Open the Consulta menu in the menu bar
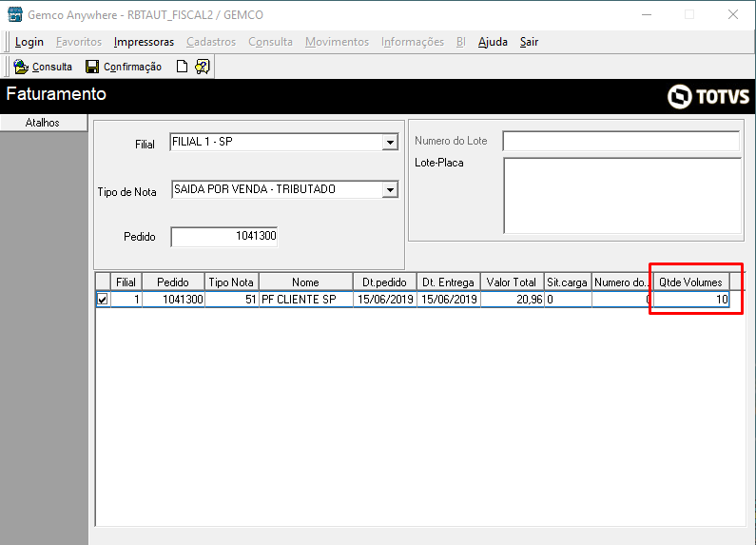 pyautogui.click(x=270, y=42)
